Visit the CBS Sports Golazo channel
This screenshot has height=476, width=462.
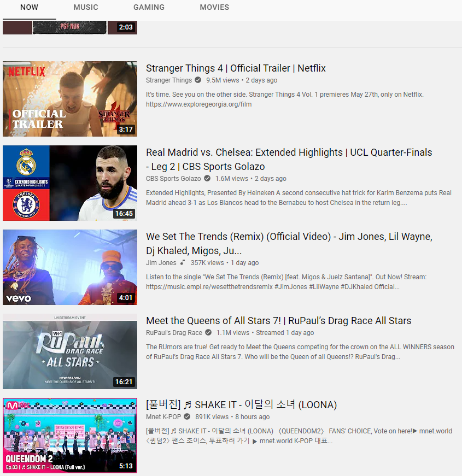click(x=173, y=179)
